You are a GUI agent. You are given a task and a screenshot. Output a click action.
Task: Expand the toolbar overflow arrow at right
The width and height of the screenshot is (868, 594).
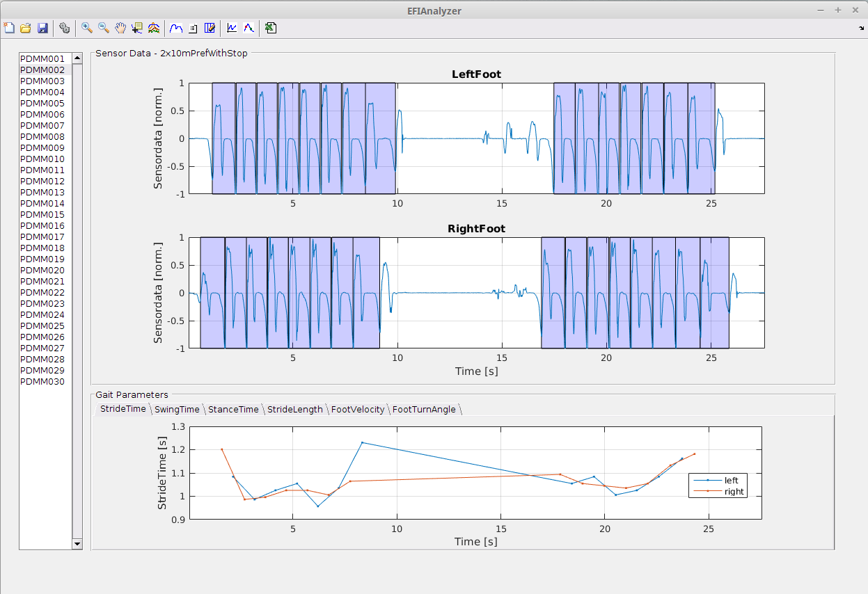coord(862,29)
